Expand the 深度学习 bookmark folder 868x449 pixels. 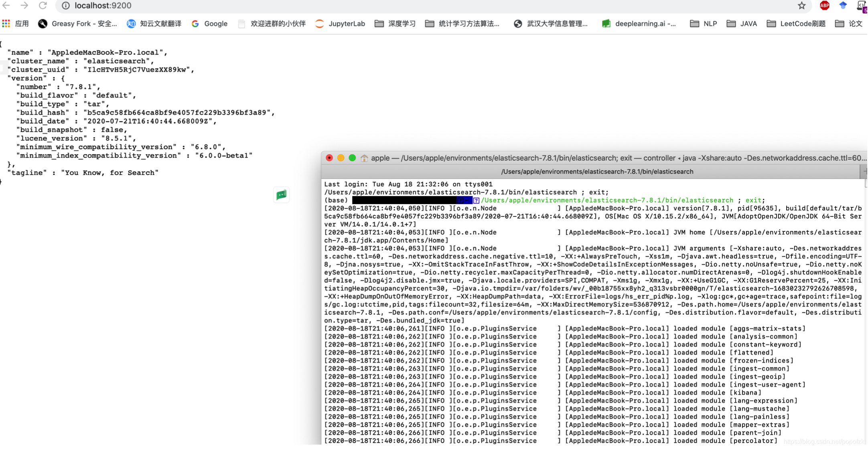tap(395, 24)
